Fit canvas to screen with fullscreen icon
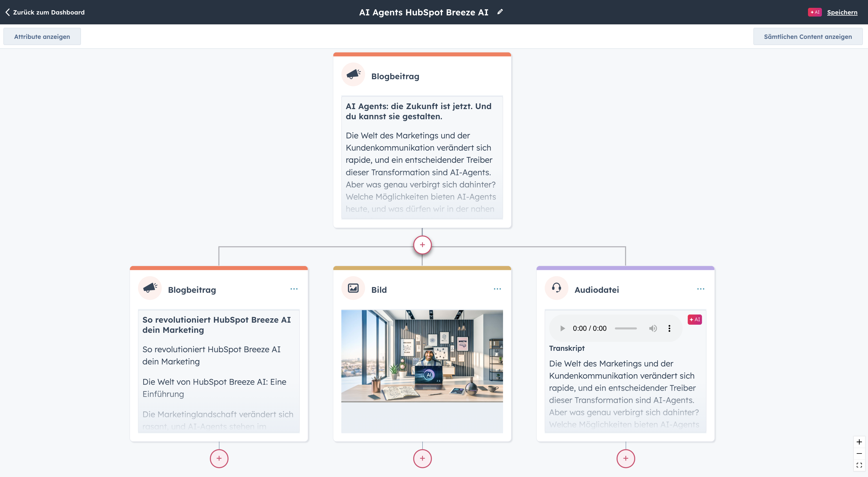Screen dimensions: 868x477 coord(859,465)
